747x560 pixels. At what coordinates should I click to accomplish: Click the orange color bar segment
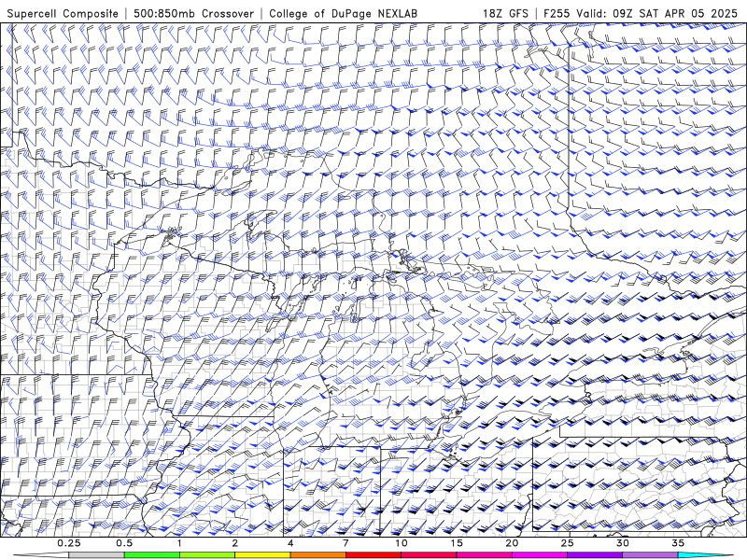tap(317, 555)
